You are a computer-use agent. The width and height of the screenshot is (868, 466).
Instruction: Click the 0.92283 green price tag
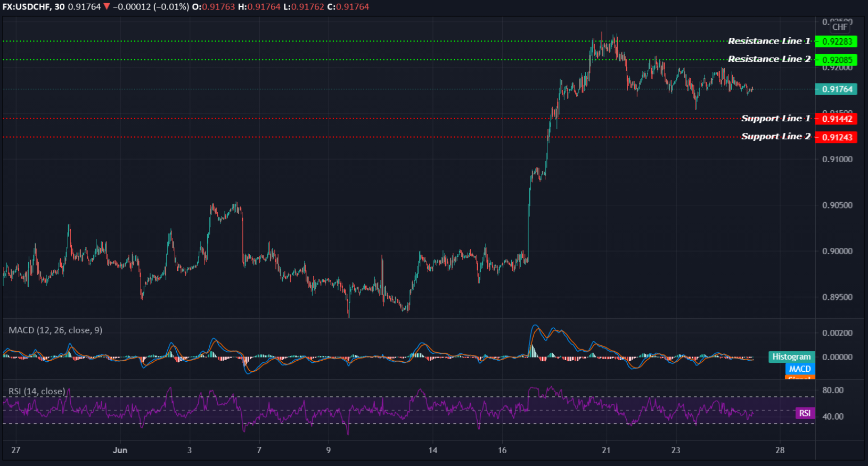click(836, 41)
